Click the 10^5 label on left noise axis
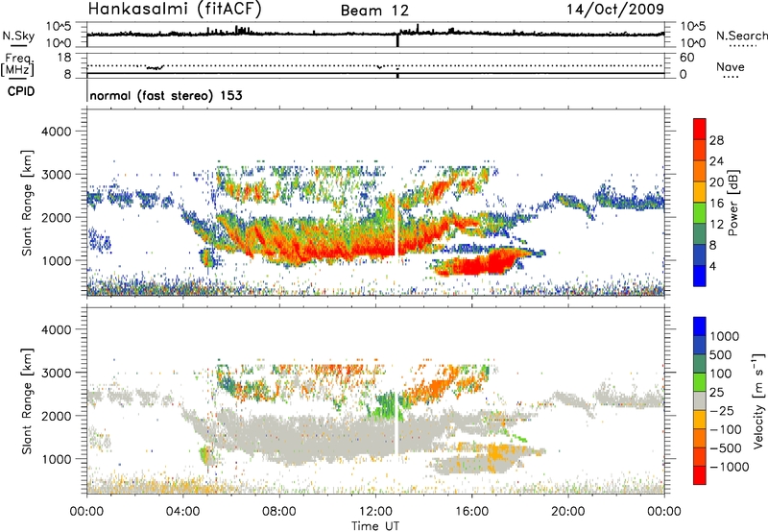Image resolution: width=768 pixels, height=532 pixels. [60, 27]
